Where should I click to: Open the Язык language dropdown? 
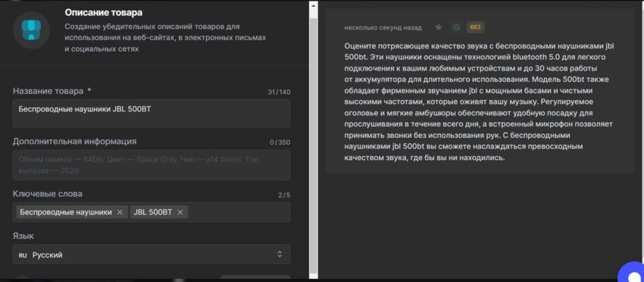click(x=152, y=254)
